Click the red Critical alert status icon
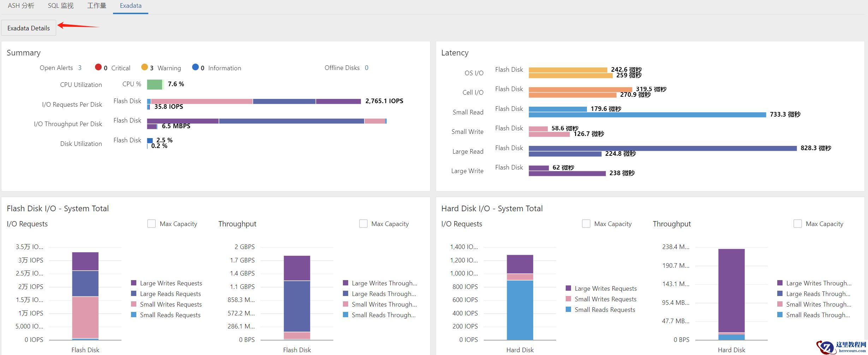Image resolution: width=868 pixels, height=355 pixels. pyautogui.click(x=98, y=67)
